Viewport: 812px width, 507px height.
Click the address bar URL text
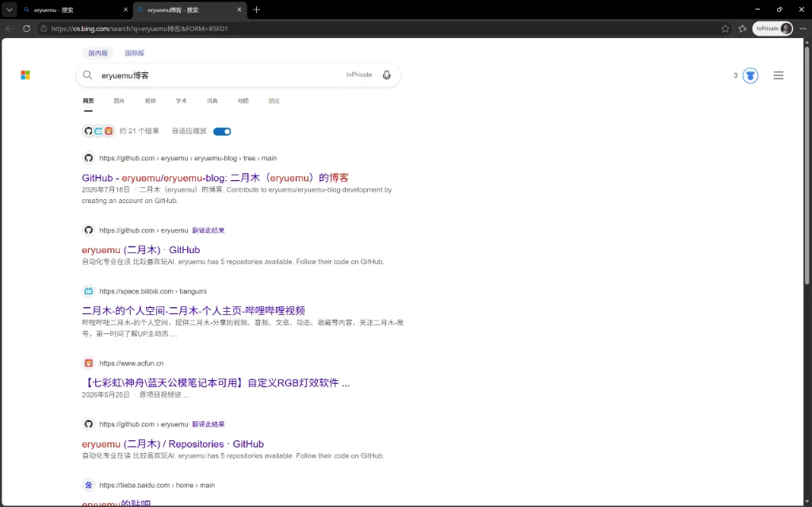(140, 29)
